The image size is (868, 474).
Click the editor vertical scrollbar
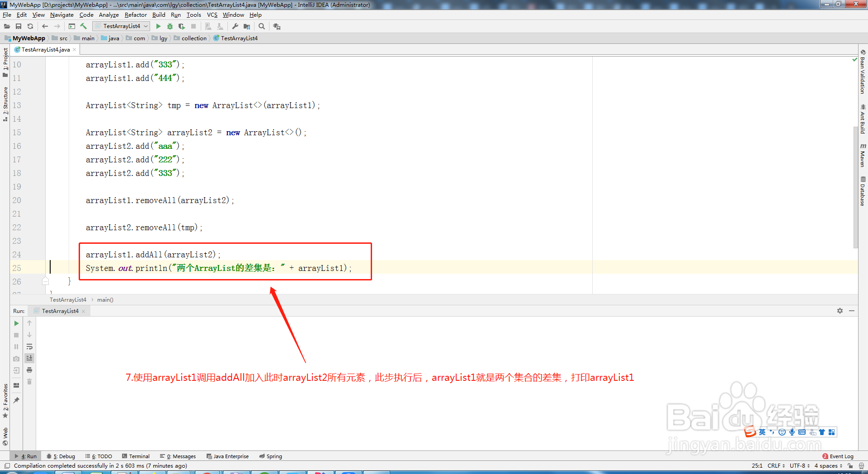point(855,188)
